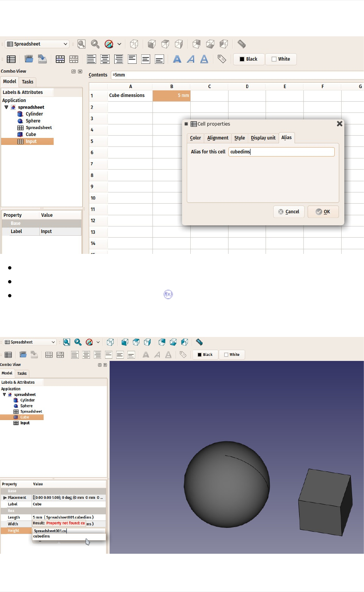Align left icon in top screenshot toolbar

point(91,59)
